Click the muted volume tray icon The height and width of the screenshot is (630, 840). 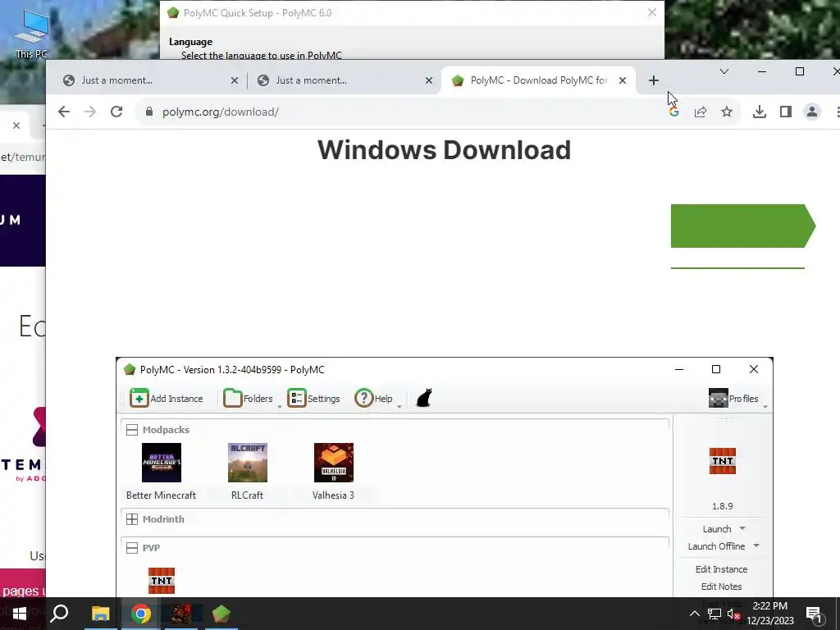(733, 614)
